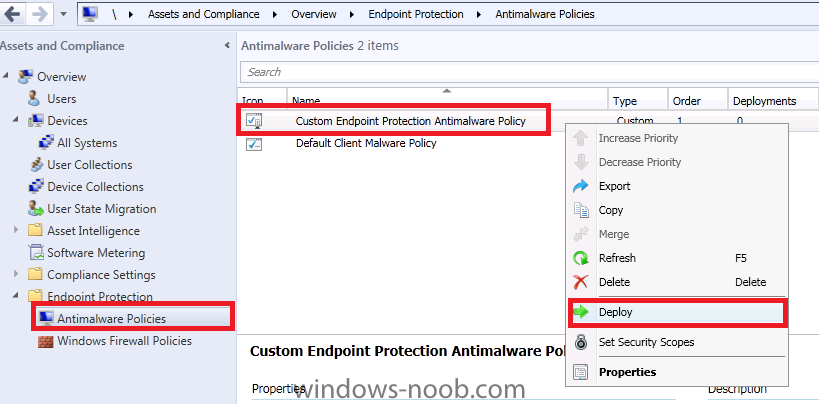Click the Asset Intelligence folder icon
Screen dimensions: 819x404
[35, 230]
